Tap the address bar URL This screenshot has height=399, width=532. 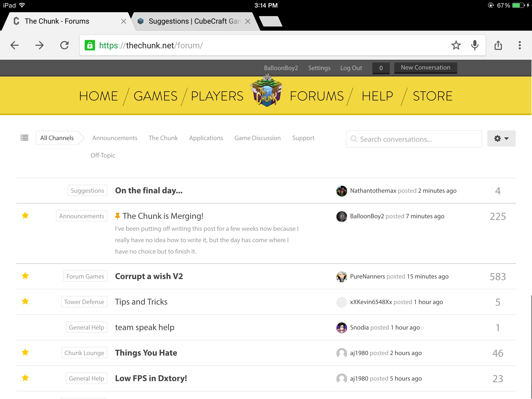click(x=151, y=45)
